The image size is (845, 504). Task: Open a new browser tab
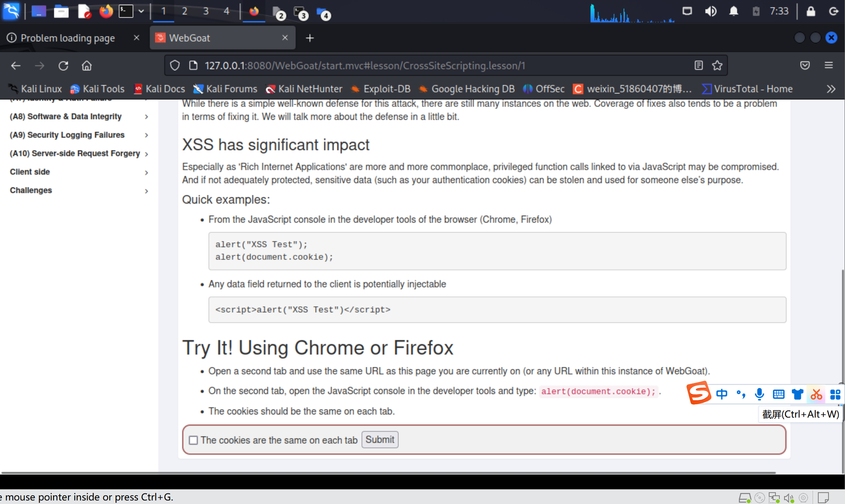click(310, 38)
